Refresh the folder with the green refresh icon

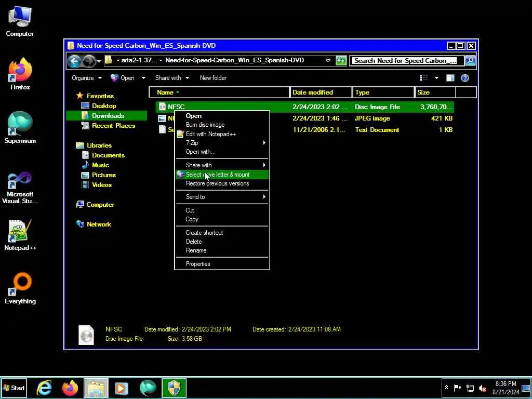341,61
